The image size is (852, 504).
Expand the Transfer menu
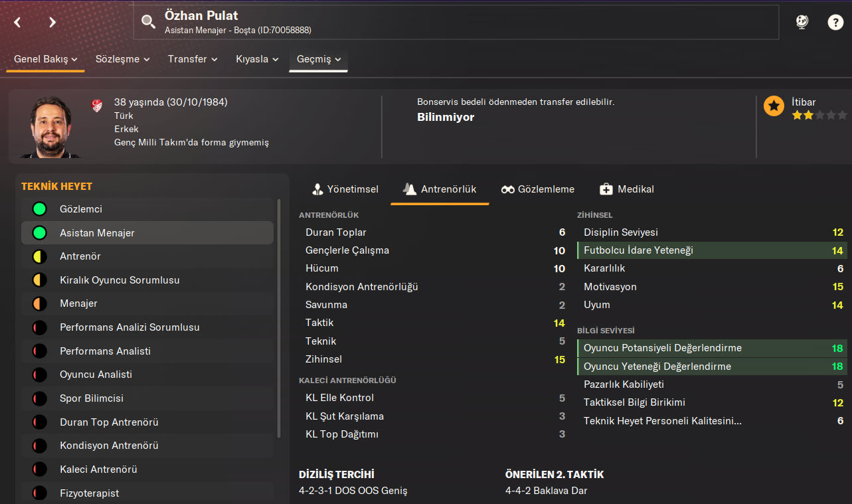(x=193, y=59)
